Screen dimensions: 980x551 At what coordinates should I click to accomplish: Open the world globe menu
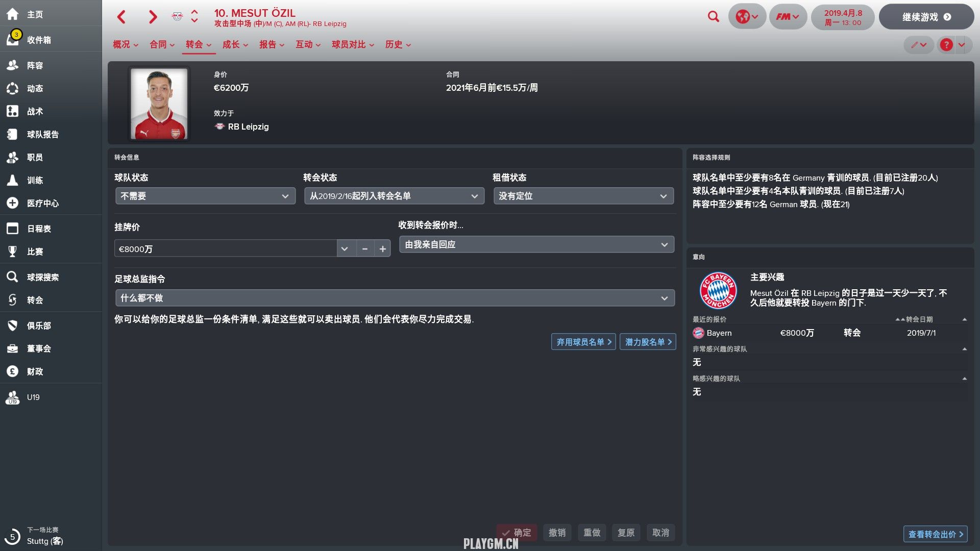747,17
